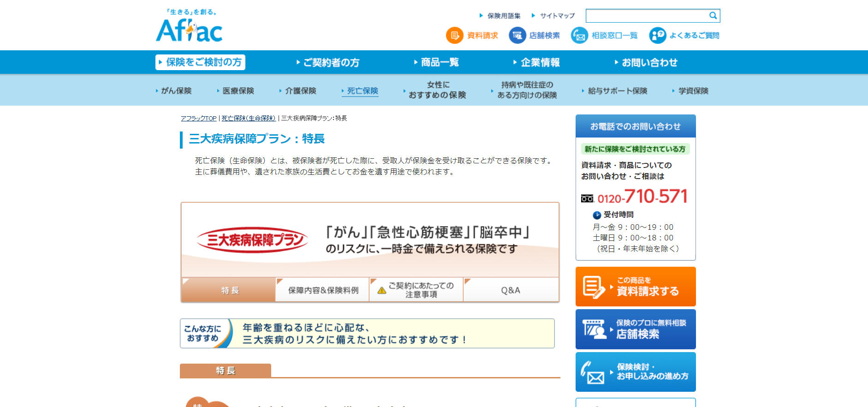This screenshot has width=868, height=407.
Task: Click the よくあるご質問 FAQ icon
Action: (658, 36)
